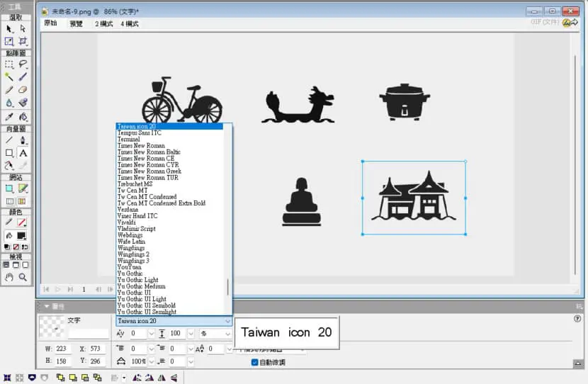The width and height of the screenshot is (588, 384).
Task: Expand the font family dropdown arrow
Action: (227, 321)
